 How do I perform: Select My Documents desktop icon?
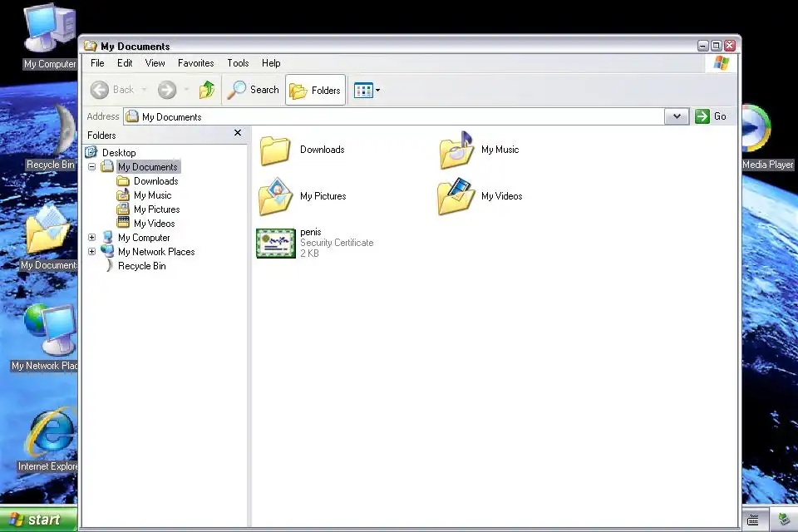[49, 237]
